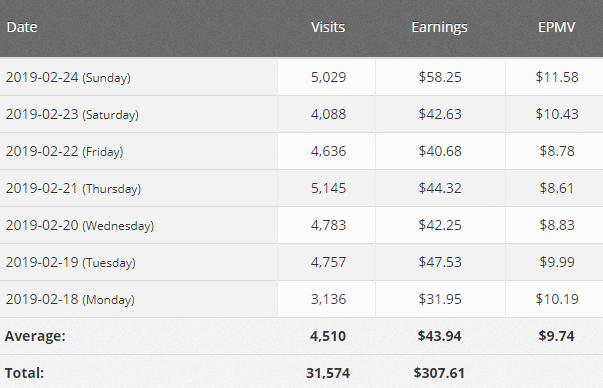Select Sunday's earnings value $58.25
Image resolution: width=603 pixels, height=388 pixels.
440,77
